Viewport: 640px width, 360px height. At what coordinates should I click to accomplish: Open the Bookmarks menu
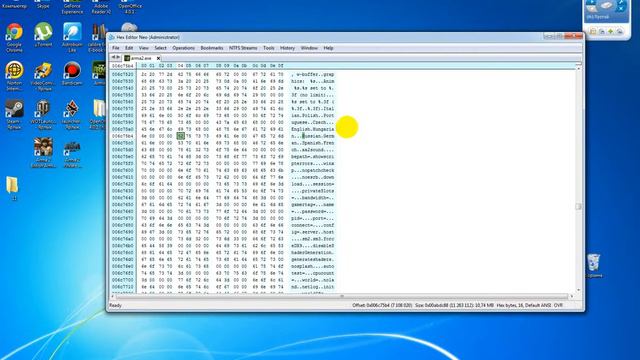coord(212,48)
